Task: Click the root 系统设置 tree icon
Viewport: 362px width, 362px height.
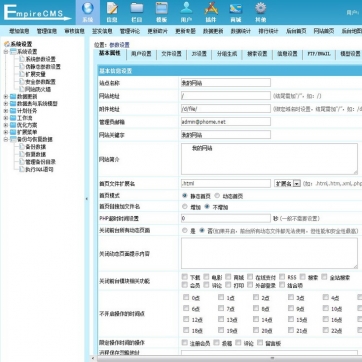Action: 7,44
